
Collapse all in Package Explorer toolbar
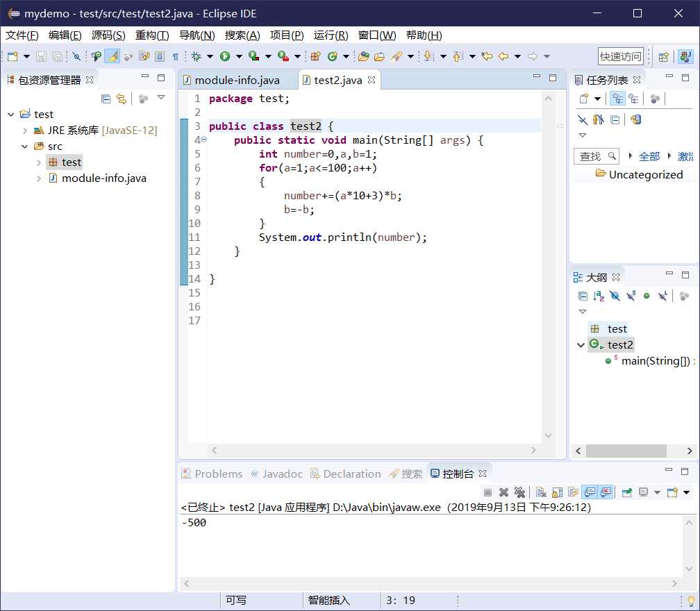click(x=106, y=99)
